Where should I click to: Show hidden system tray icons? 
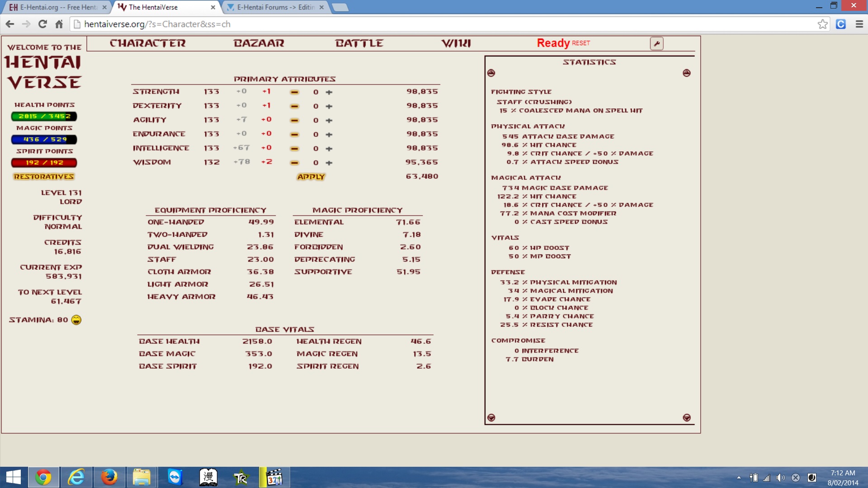click(739, 477)
